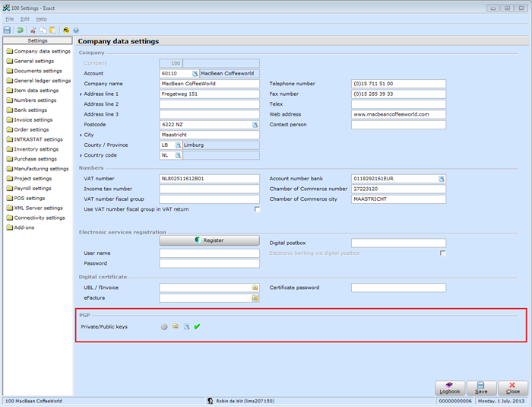This screenshot has height=407, width=532.
Task: Open the Logbook button
Action: (x=450, y=388)
